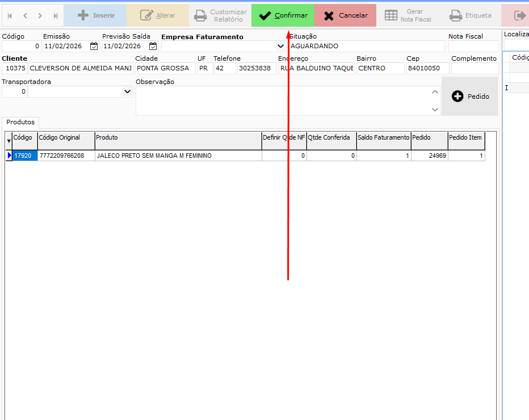Open the Transportadora dropdown list
The width and height of the screenshot is (529, 420).
click(127, 91)
